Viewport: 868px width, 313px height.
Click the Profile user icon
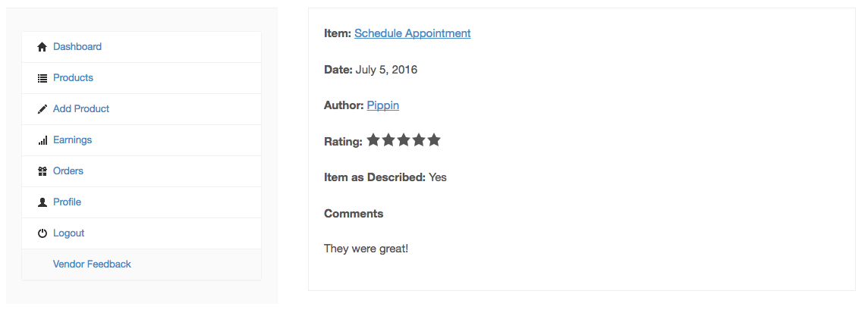tap(42, 202)
